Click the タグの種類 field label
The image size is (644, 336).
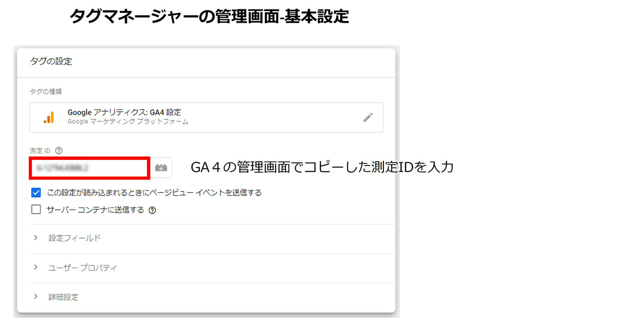pos(46,92)
